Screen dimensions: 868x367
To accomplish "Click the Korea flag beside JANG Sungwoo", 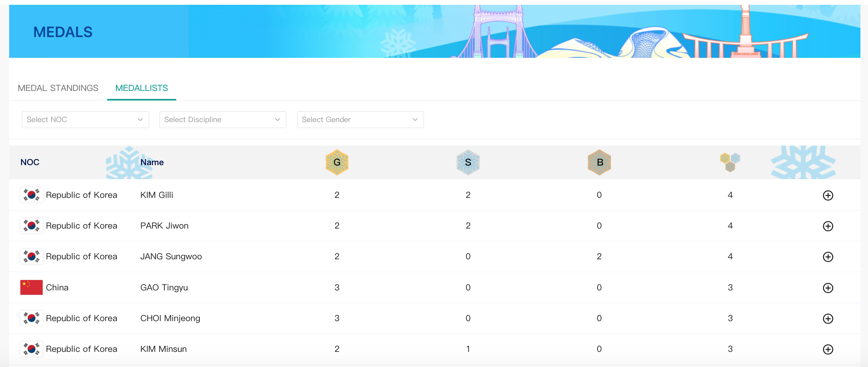I will 32,257.
